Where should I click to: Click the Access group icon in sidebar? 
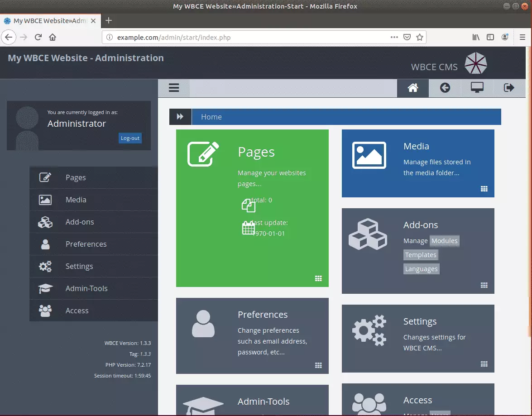45,311
